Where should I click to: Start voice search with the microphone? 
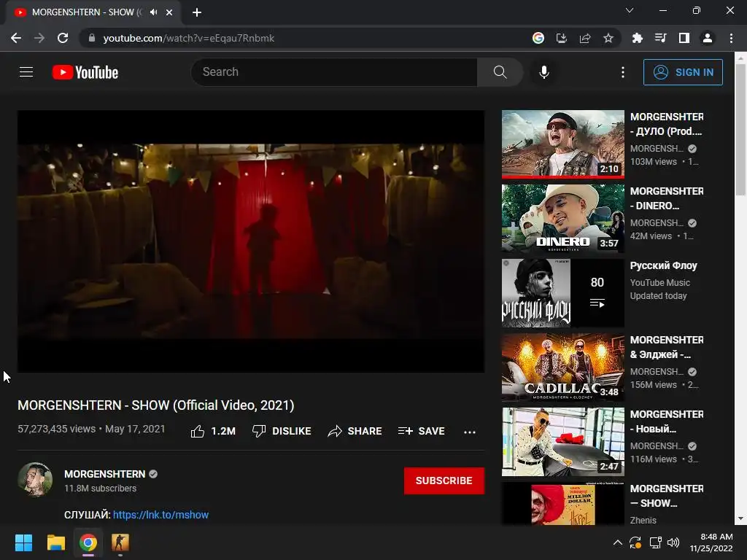coord(543,72)
